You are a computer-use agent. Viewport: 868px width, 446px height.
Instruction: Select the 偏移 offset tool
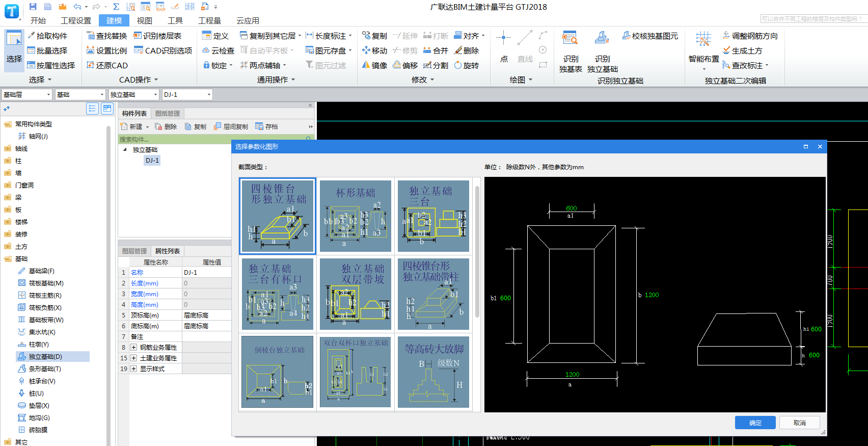[405, 65]
